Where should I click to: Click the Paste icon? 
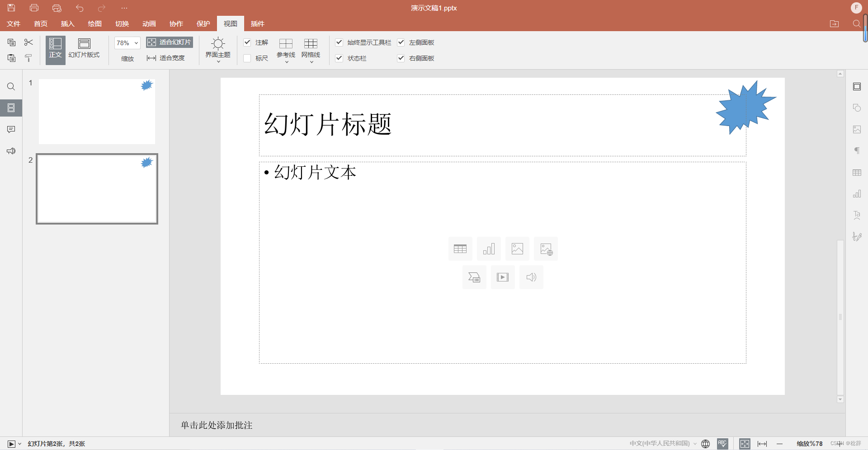[12, 58]
